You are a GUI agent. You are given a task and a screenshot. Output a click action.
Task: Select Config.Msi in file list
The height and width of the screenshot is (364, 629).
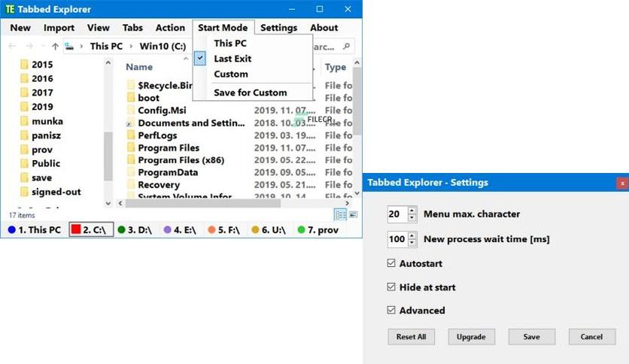162,111
